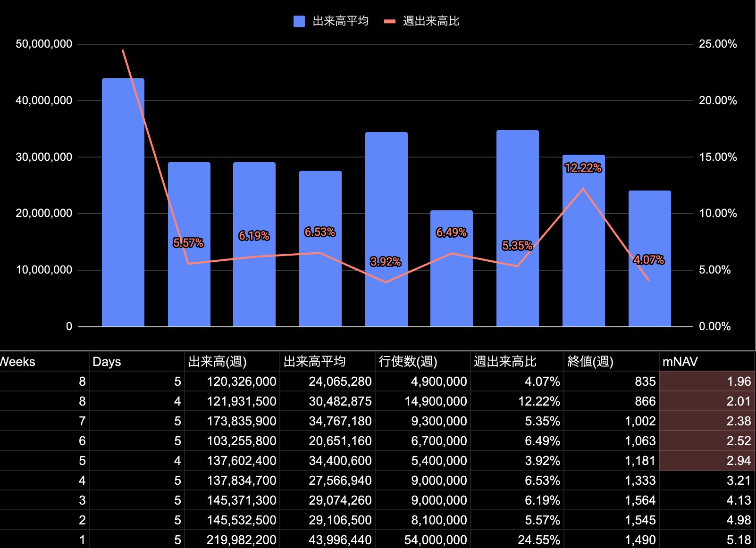This screenshot has height=548, width=756.
Task: Select the Days column header cell
Action: 137,362
